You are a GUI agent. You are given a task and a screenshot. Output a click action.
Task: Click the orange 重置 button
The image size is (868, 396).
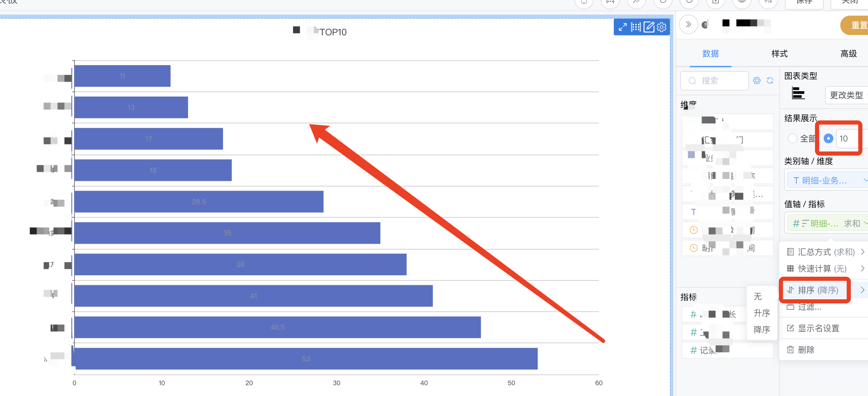point(855,25)
